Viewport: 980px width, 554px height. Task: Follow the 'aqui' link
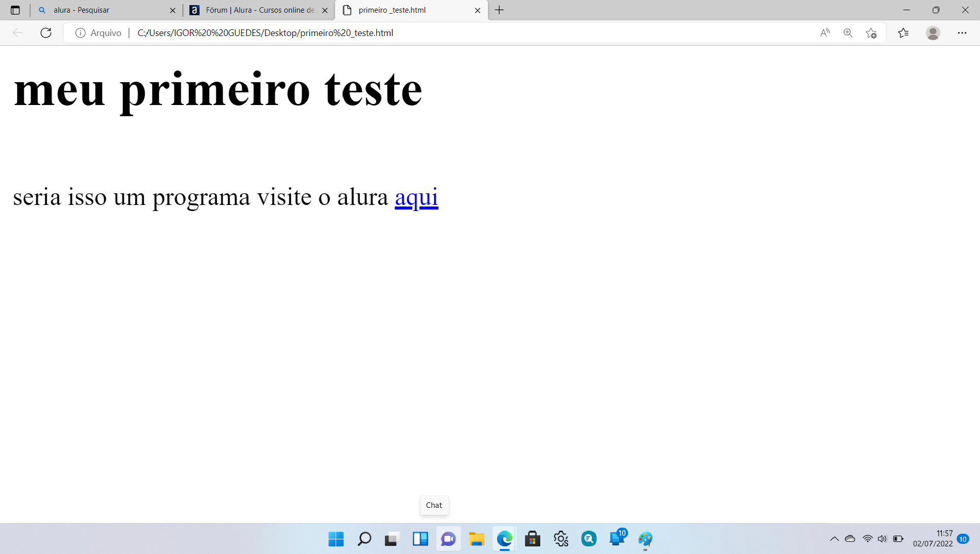(416, 197)
